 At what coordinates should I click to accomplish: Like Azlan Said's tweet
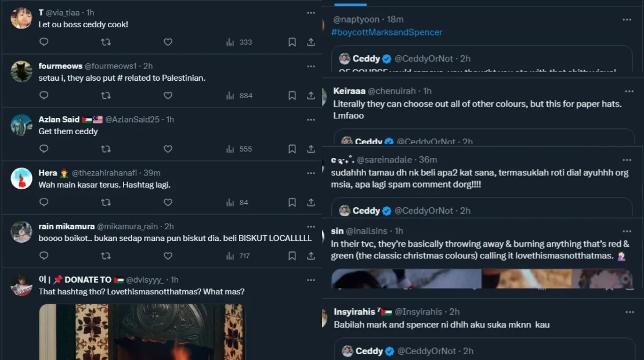(x=168, y=149)
